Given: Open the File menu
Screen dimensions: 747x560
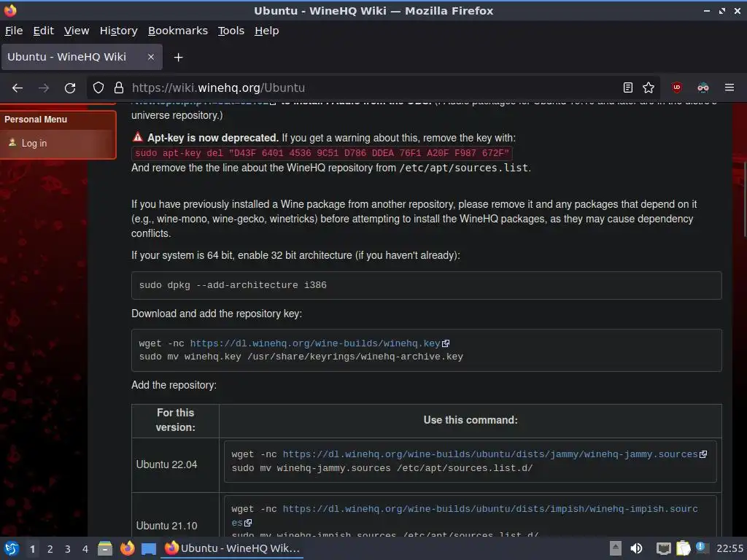Looking at the screenshot, I should pyautogui.click(x=14, y=31).
